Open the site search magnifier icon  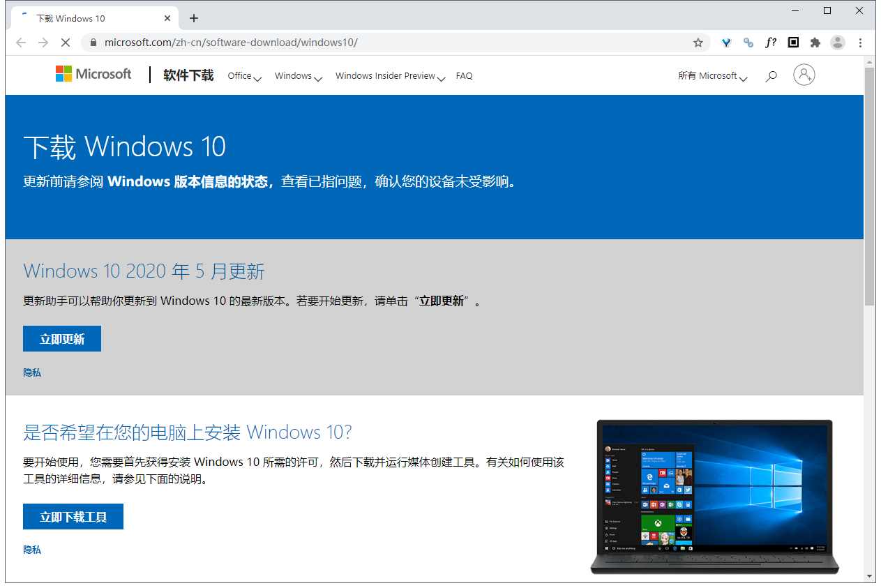771,76
